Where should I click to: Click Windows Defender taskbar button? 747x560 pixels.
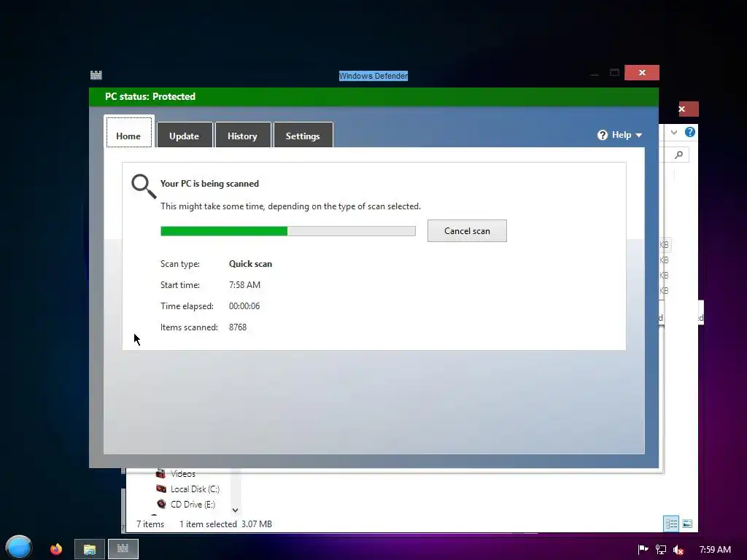[x=123, y=549]
